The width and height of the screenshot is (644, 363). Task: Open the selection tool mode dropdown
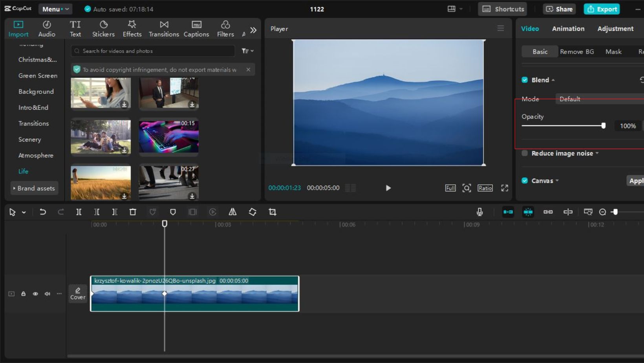pos(24,212)
